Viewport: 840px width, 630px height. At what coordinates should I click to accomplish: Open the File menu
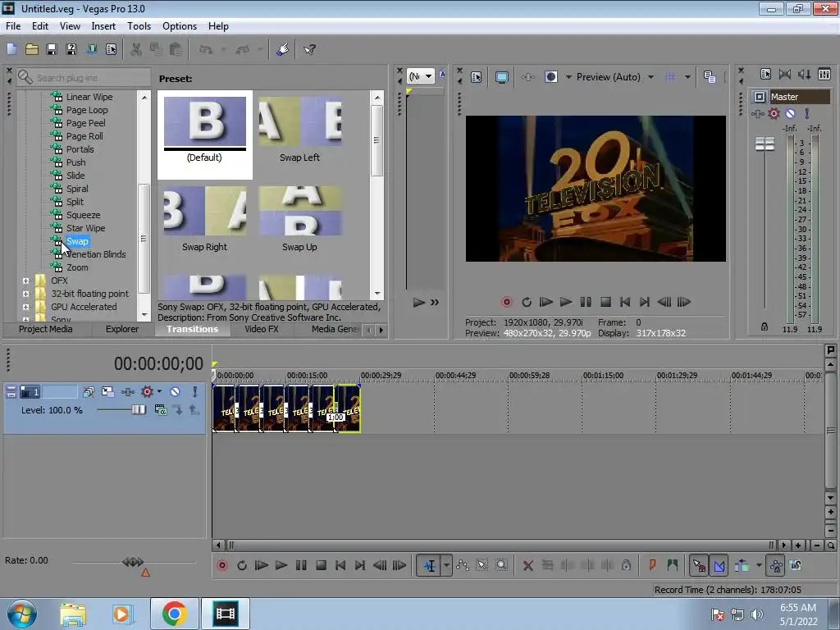click(x=13, y=26)
